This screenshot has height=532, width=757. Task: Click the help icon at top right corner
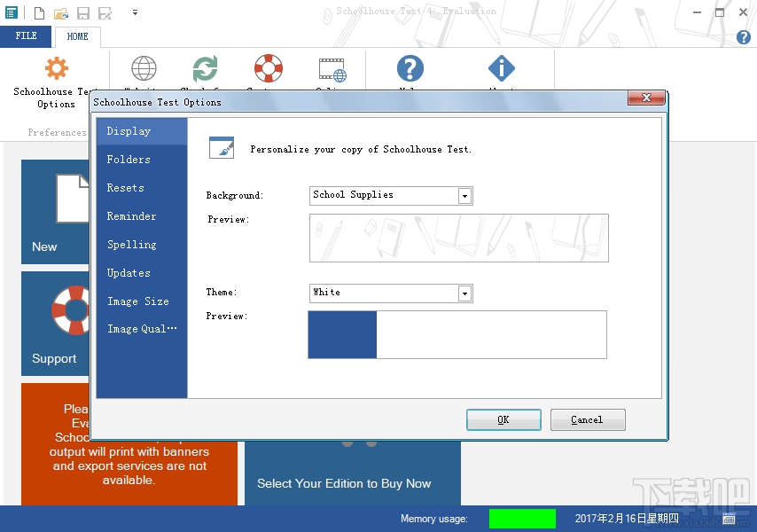[x=744, y=37]
